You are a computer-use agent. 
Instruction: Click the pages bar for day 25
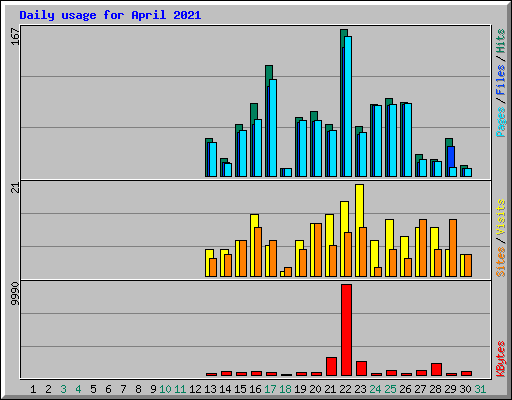tap(393, 140)
